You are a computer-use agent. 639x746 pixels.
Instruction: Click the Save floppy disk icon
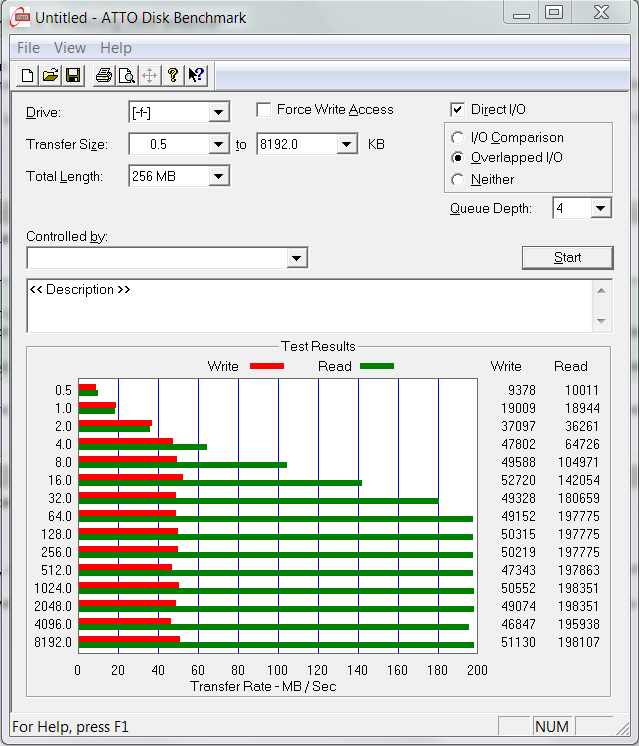pos(73,75)
